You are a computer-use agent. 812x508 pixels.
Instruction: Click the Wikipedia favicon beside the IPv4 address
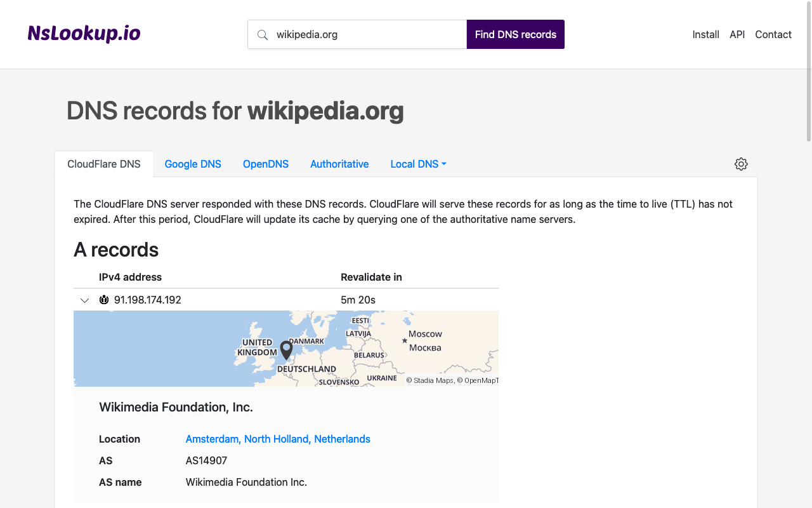(104, 300)
